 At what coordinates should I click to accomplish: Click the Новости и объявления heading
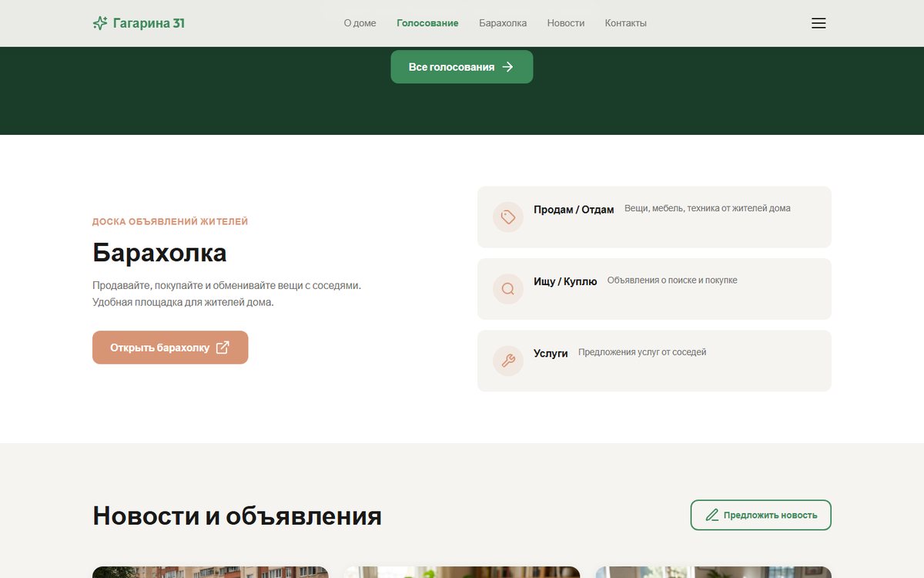tap(237, 516)
